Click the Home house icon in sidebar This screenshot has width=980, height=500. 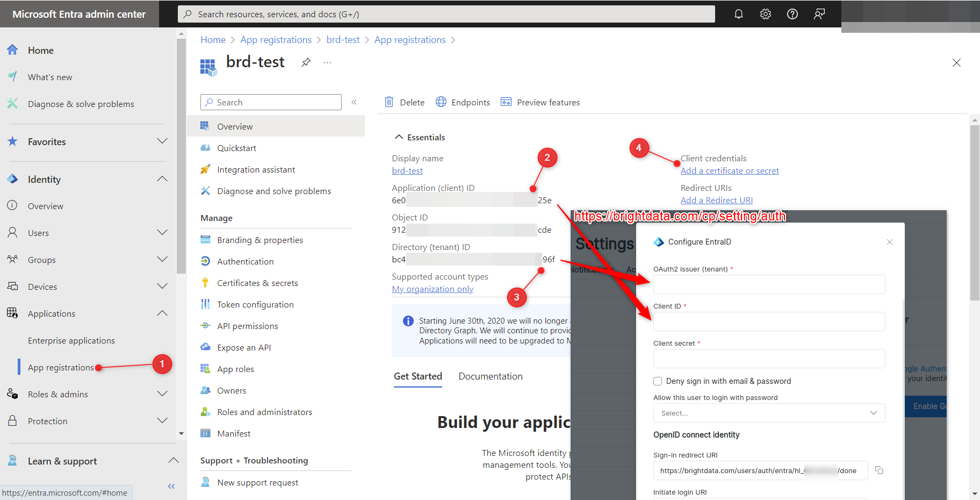(12, 50)
